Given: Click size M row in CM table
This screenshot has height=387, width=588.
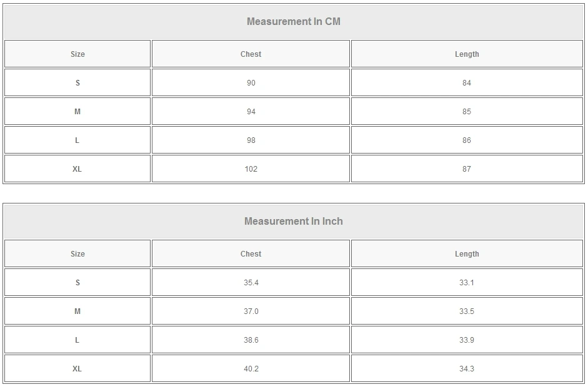Looking at the screenshot, I should (x=77, y=112).
